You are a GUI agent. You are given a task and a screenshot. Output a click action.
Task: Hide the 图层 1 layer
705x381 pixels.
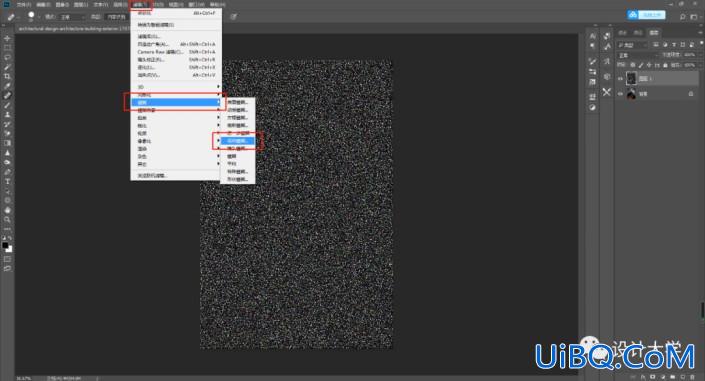click(x=620, y=79)
